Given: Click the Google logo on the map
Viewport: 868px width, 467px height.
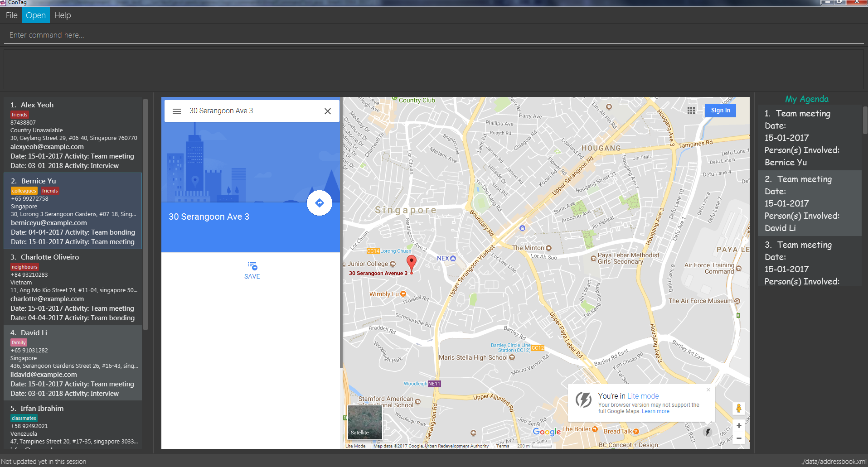Looking at the screenshot, I should click(x=547, y=432).
